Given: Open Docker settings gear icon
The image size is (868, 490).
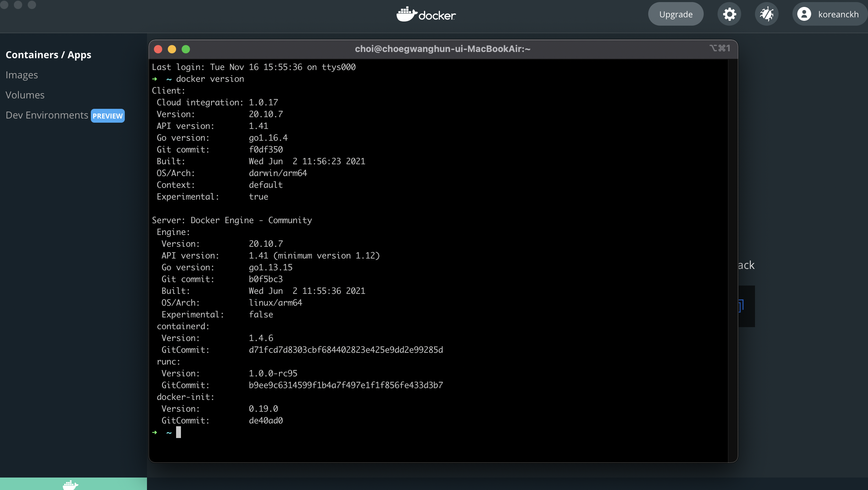Looking at the screenshot, I should (729, 14).
